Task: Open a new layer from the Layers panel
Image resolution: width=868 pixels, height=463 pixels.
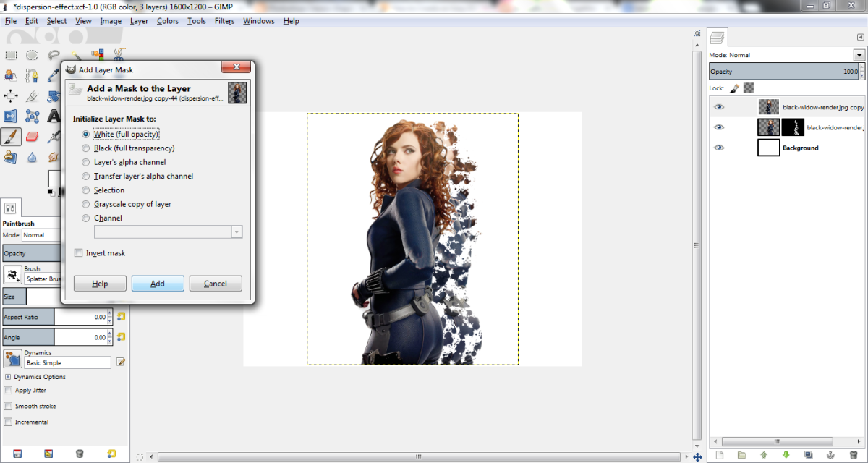Action: [x=720, y=454]
